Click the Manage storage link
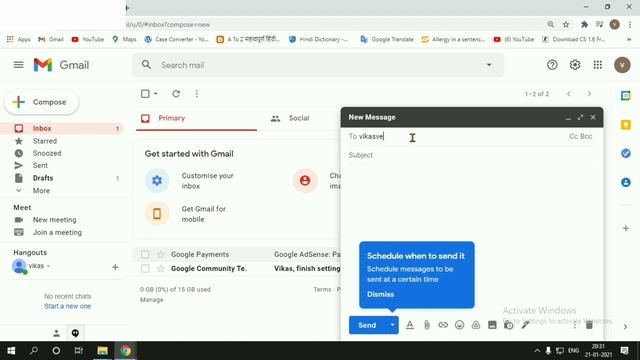Screen dimensions: 640x360 [151, 300]
